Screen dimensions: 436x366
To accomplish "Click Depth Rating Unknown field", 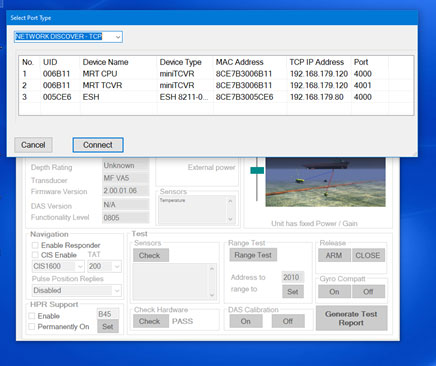I will tap(125, 165).
